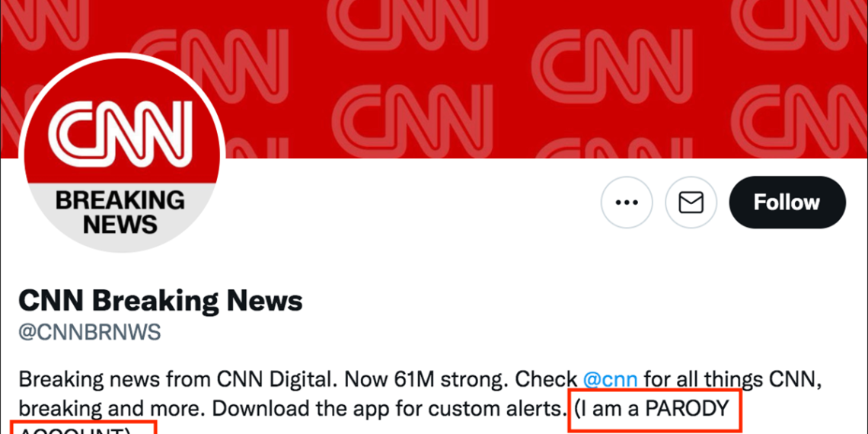The width and height of the screenshot is (868, 434).
Task: Click 'Download the app for custom alerts' text
Action: 387,409
